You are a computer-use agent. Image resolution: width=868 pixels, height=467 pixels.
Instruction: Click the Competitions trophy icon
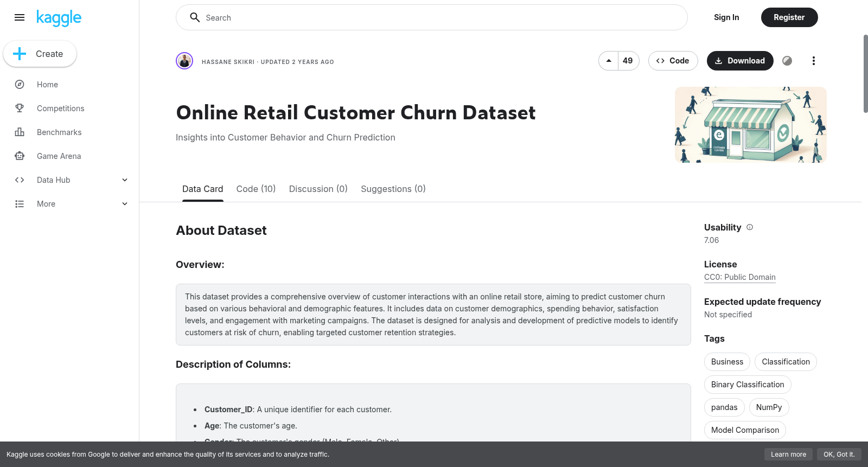click(x=20, y=108)
